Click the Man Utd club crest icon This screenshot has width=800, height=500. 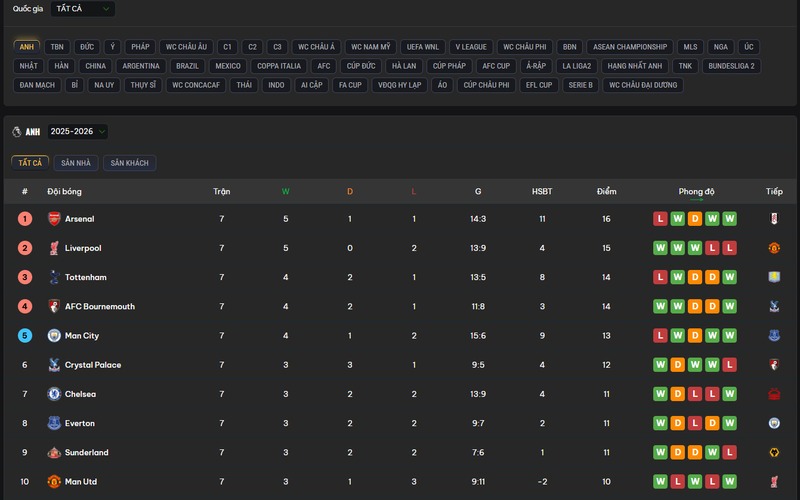(x=54, y=482)
